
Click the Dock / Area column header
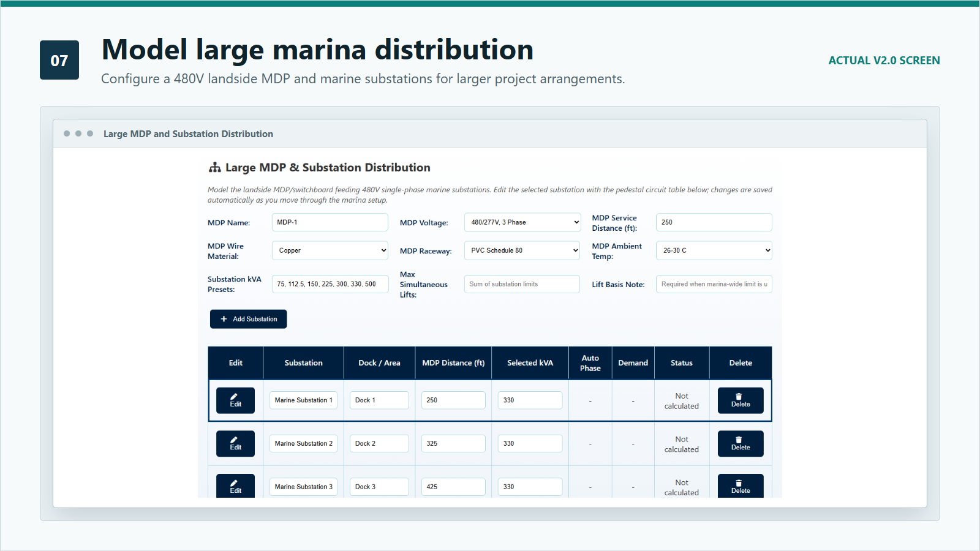379,363
